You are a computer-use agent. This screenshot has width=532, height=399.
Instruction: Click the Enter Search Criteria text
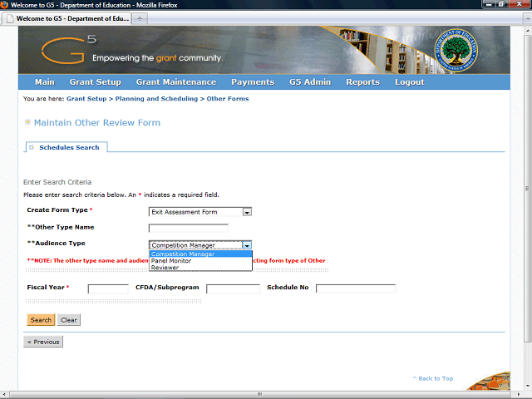point(57,182)
